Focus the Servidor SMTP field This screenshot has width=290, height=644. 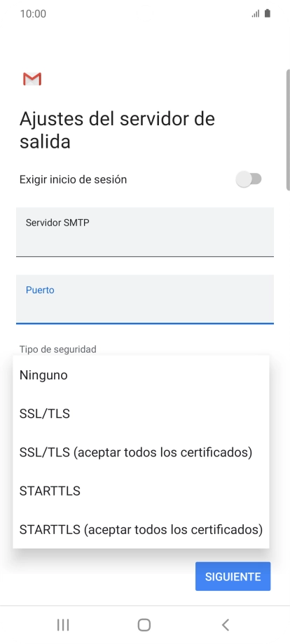point(145,232)
